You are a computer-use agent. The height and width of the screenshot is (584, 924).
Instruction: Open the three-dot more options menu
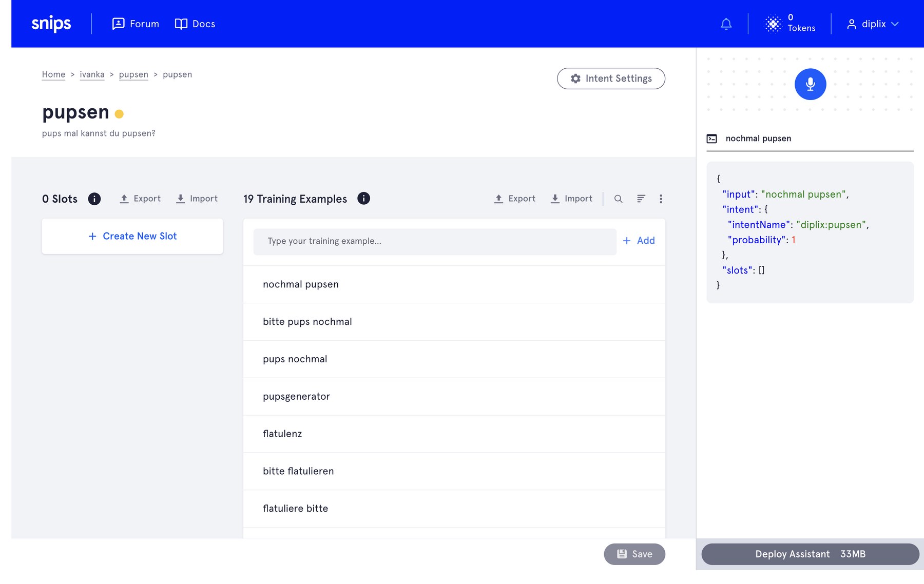point(661,199)
